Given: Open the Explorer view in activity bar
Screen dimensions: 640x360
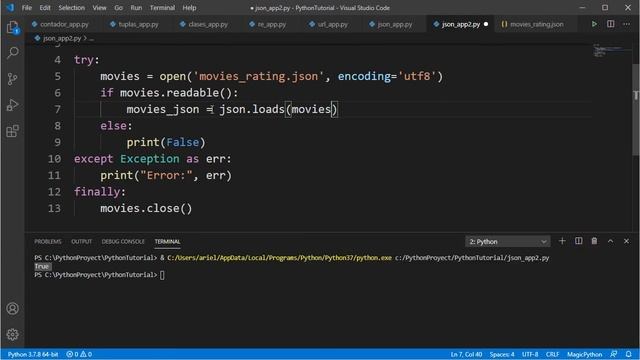Looking at the screenshot, I should click(x=13, y=28).
